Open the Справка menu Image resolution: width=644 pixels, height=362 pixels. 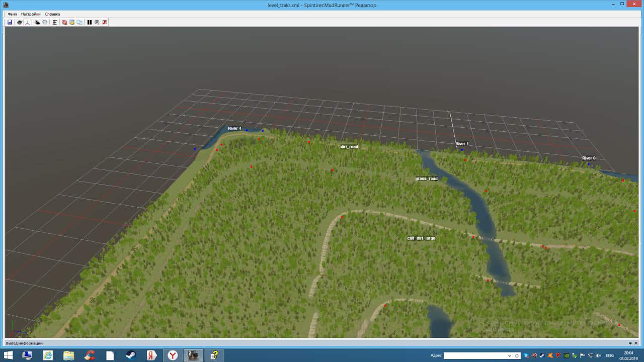click(x=52, y=14)
